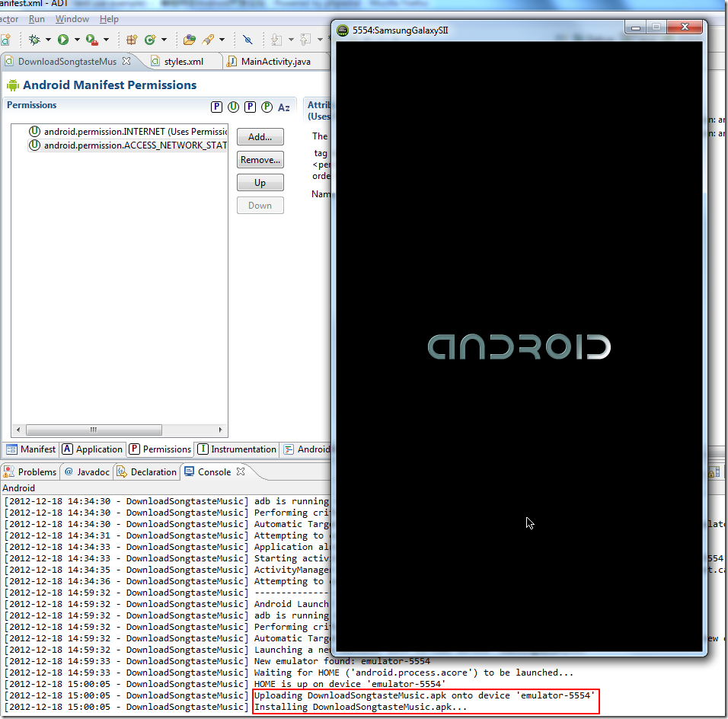Viewport: 728px width, 719px height.
Task: Open the partly hidden Refactor menu
Action: 9,19
